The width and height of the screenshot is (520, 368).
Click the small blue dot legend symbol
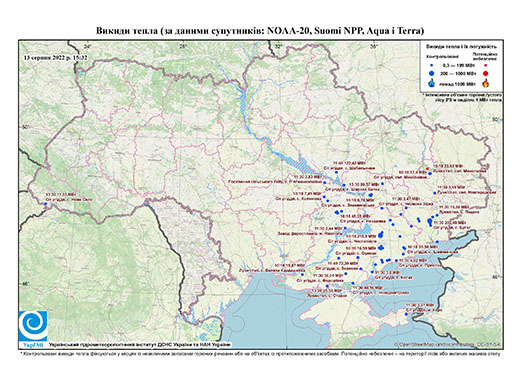pos(432,66)
